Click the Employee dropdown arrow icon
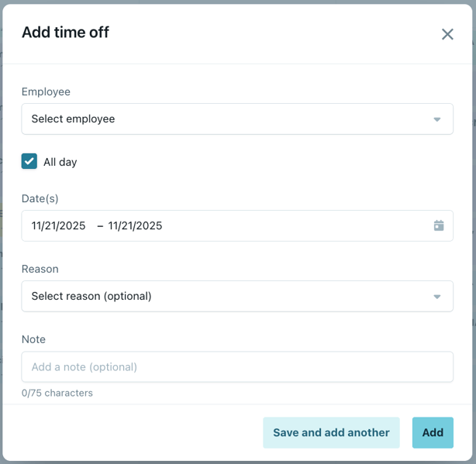This screenshot has width=476, height=464. (437, 119)
